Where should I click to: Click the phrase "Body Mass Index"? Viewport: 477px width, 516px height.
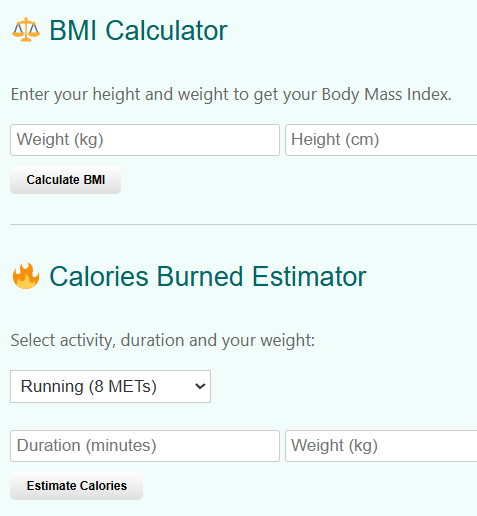[x=386, y=95]
